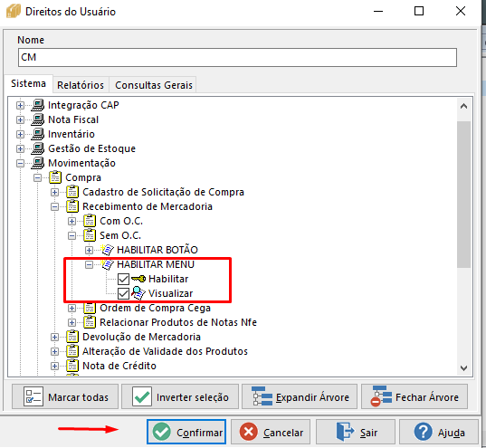This screenshot has height=448, width=486.
Task: Expand the HABILITAR BOTÃO node
Action: click(x=89, y=250)
